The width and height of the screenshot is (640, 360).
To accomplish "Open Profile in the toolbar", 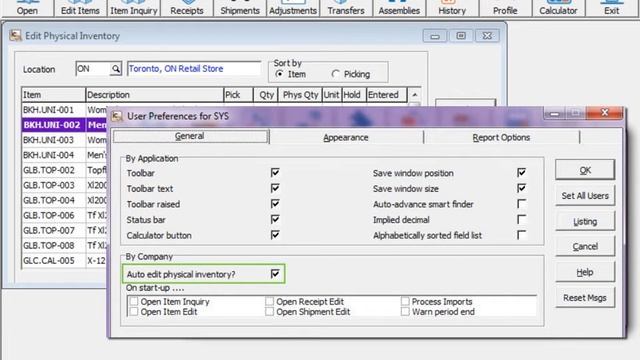I will (505, 8).
